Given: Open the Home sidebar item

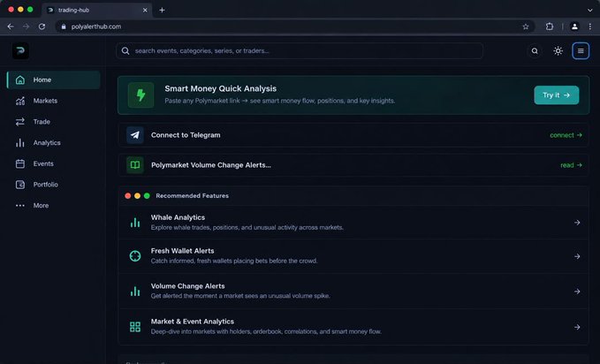Looking at the screenshot, I should pos(54,80).
